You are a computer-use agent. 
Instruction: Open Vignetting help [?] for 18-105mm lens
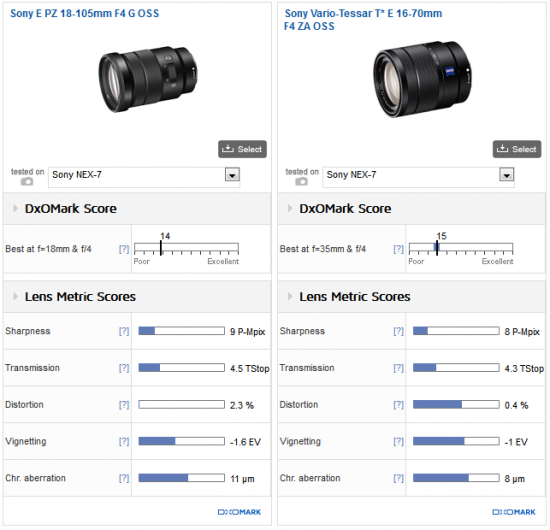click(x=124, y=442)
